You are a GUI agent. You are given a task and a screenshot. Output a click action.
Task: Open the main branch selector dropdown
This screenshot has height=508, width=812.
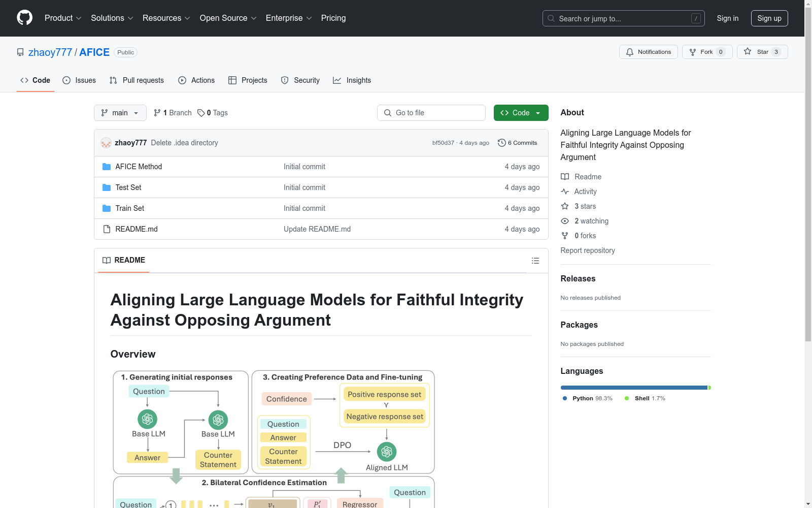120,113
